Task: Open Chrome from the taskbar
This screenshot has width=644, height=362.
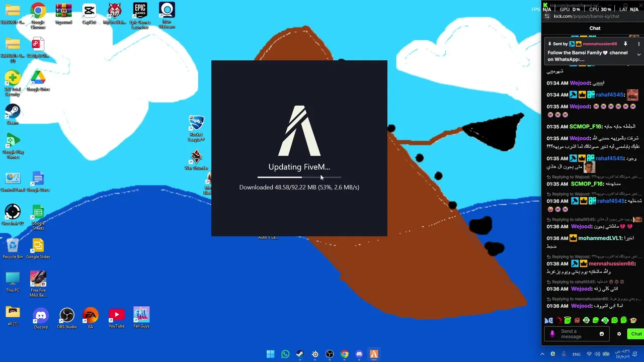Action: (344, 354)
